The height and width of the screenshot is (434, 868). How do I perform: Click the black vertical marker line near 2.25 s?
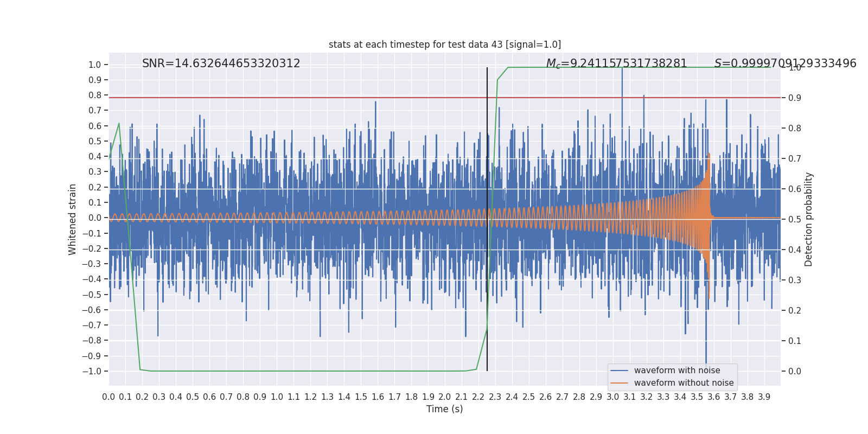487,219
